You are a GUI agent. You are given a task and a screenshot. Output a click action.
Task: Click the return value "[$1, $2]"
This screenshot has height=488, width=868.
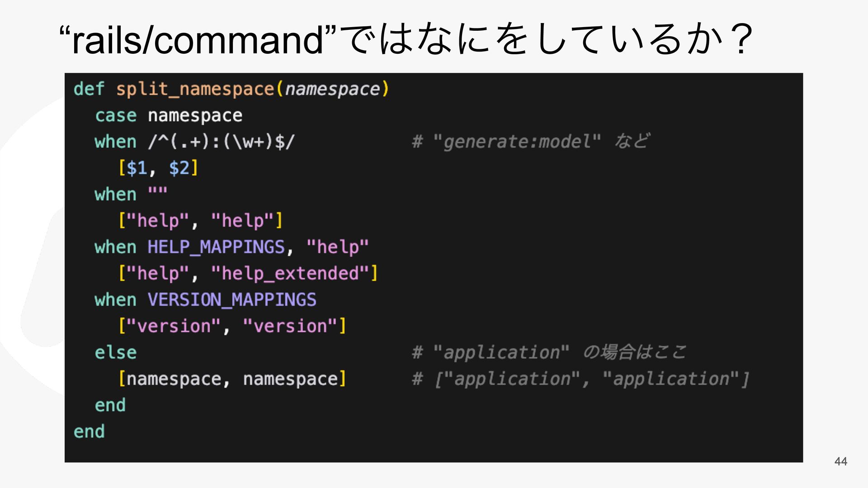(158, 168)
